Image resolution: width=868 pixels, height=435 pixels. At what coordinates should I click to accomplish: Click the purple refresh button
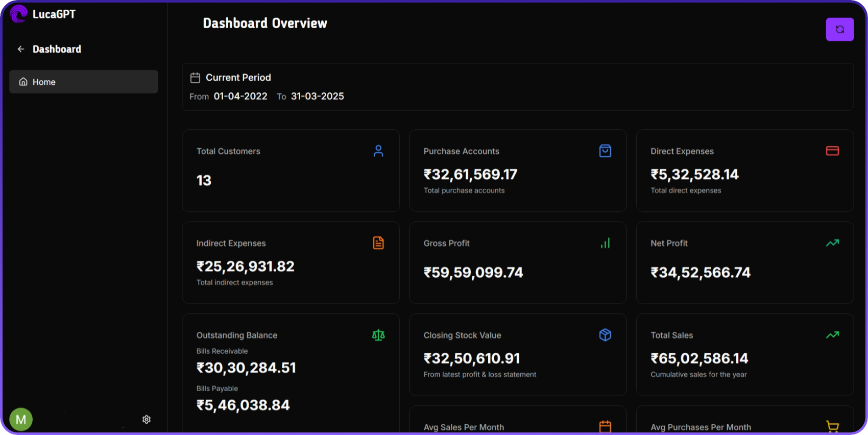click(839, 30)
